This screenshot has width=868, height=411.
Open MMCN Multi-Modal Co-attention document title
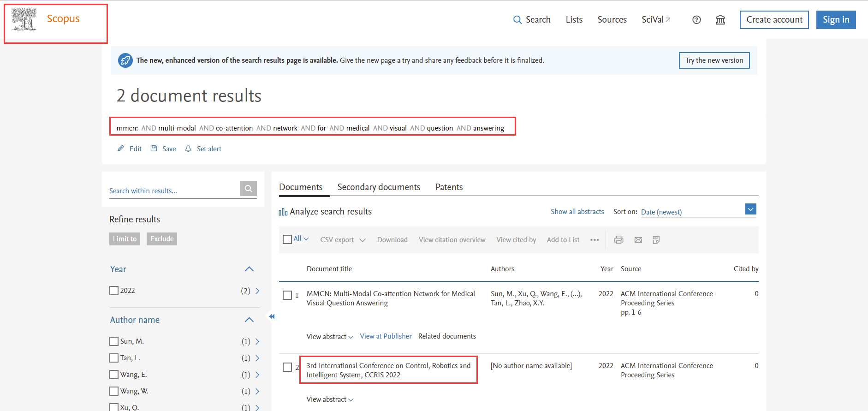click(391, 298)
